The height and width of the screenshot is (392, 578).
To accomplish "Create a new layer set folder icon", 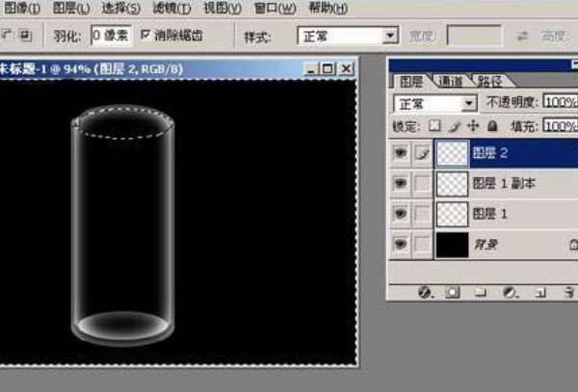I will click(481, 293).
